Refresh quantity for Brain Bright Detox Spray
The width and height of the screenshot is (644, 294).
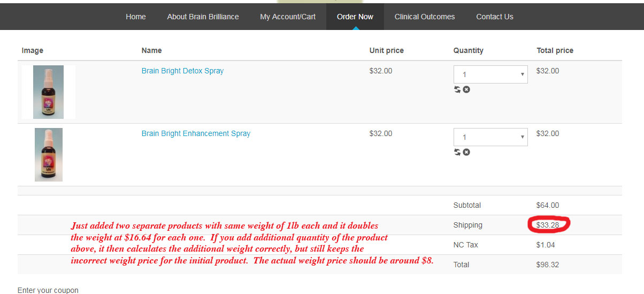[457, 89]
